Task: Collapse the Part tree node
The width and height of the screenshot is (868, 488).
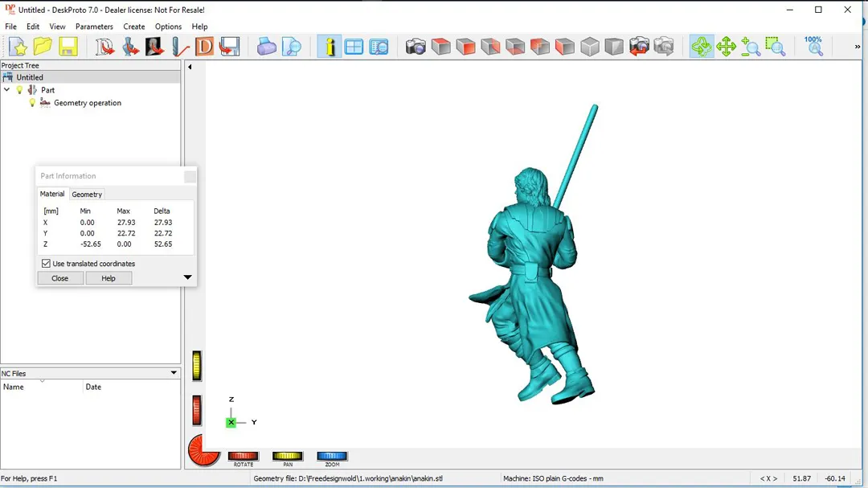Action: [6, 90]
